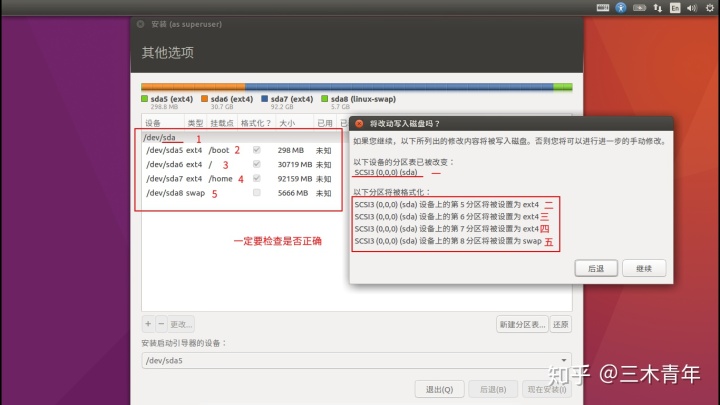Toggle format checkbox for /dev/sda5
Viewport: 720px width, 405px height.
257,150
